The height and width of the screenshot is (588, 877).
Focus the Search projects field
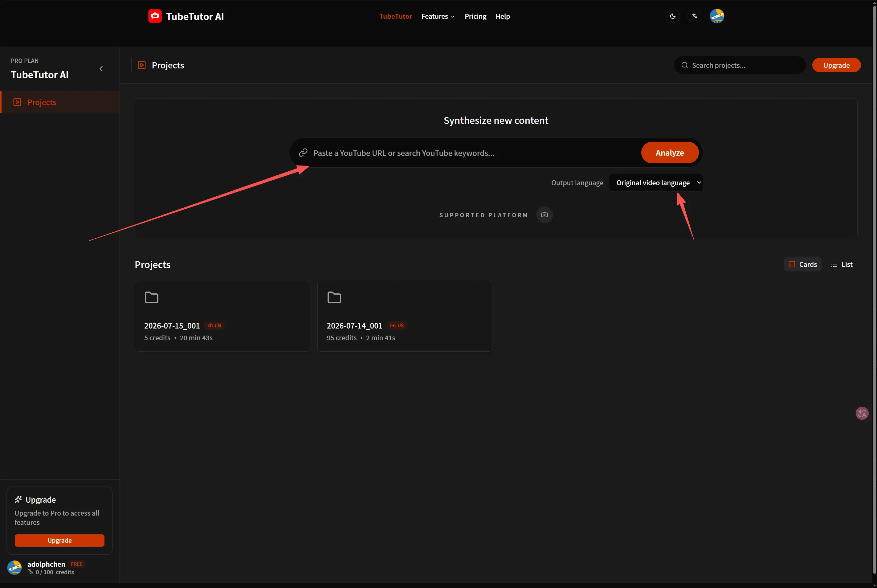point(739,65)
